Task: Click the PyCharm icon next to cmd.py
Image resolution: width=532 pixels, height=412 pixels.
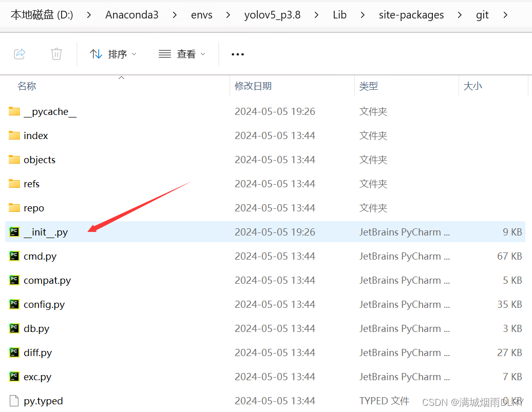Action: point(14,256)
